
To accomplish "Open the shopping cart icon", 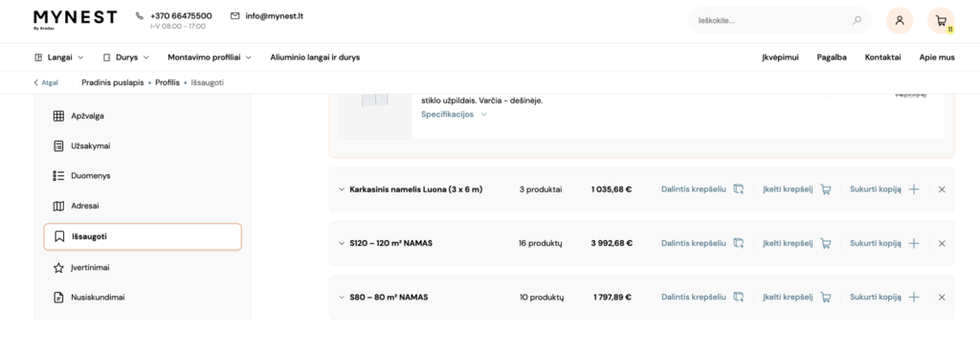I will [941, 20].
